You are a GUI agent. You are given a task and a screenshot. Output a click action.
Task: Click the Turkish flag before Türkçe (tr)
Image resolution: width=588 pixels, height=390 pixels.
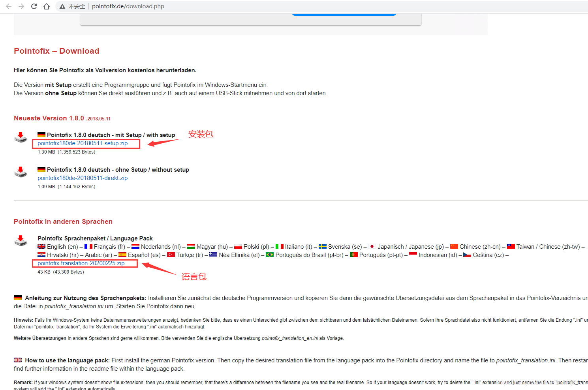pyautogui.click(x=171, y=255)
